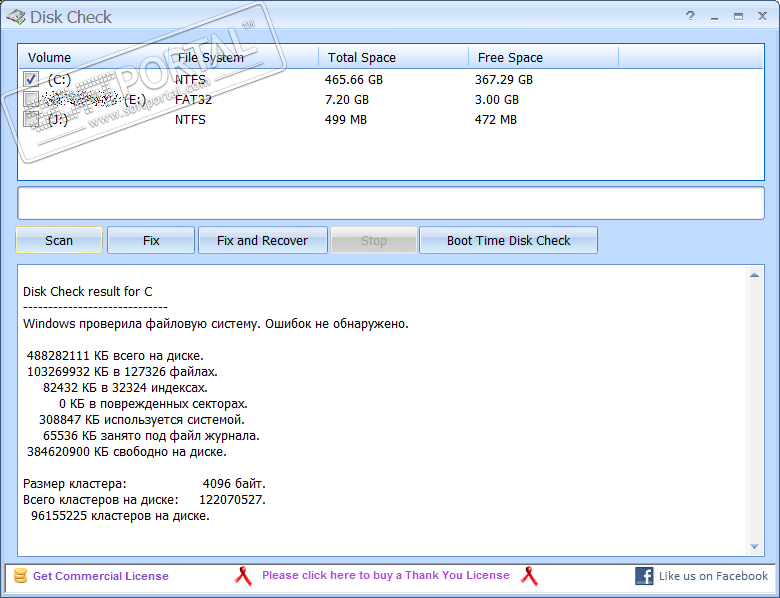Click the '103269932 КБ в 127326 файлах' line
The image size is (780, 598).
(122, 372)
